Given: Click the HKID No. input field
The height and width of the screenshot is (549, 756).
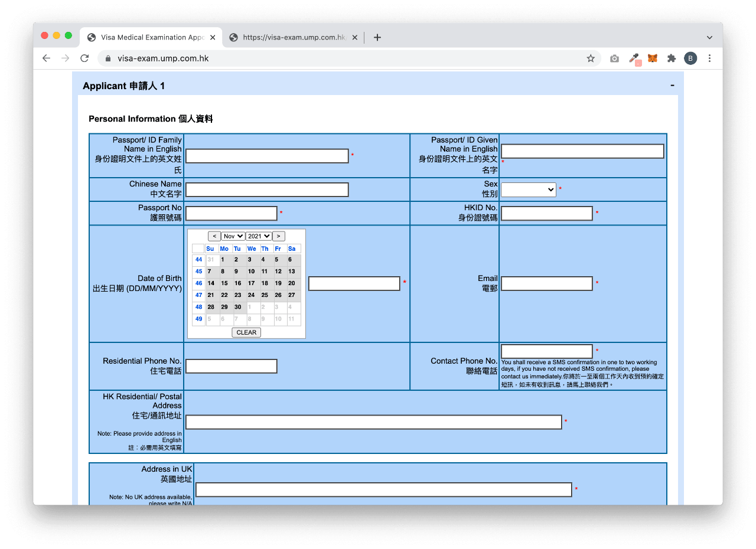Looking at the screenshot, I should tap(547, 213).
